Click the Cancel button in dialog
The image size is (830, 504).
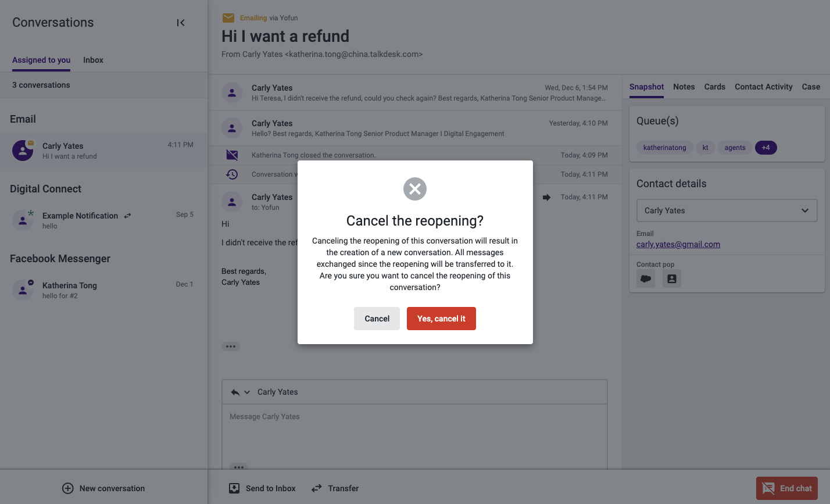coord(377,319)
